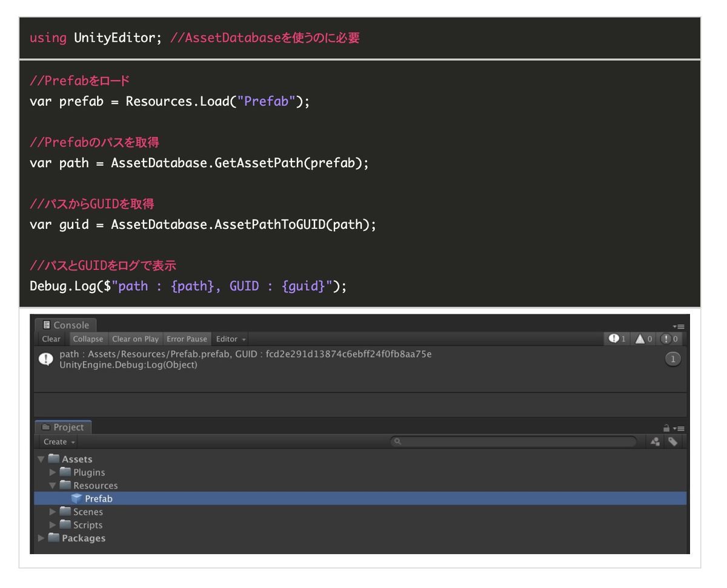Select the Console tab

65,325
